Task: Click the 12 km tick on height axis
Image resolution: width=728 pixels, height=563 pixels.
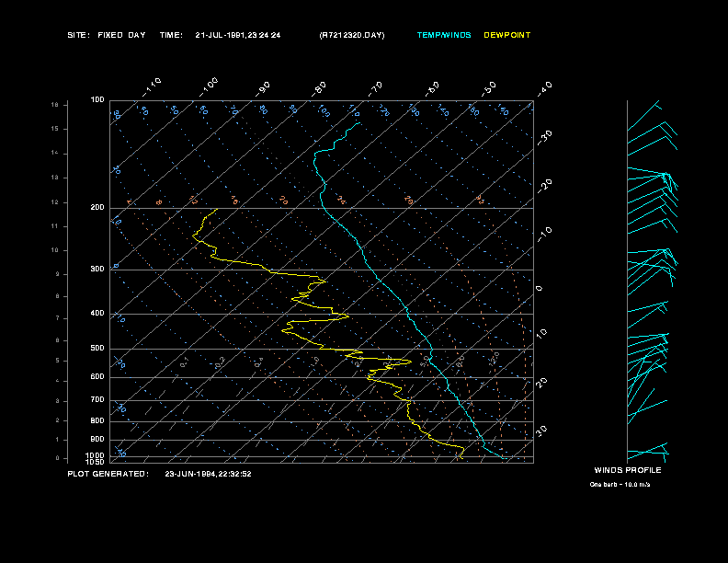Action: (x=55, y=202)
